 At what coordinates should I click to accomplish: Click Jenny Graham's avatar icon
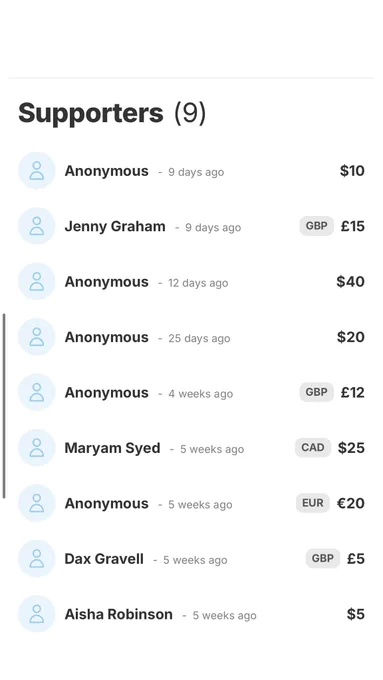36,226
